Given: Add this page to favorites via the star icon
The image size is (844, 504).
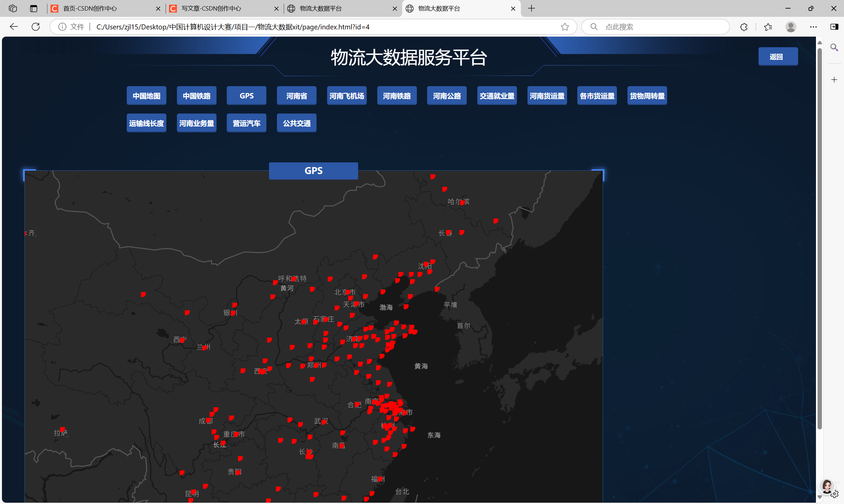Looking at the screenshot, I should [564, 27].
